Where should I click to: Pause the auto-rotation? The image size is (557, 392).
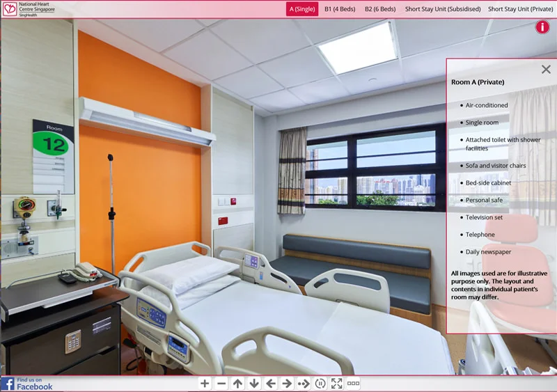[x=320, y=384]
